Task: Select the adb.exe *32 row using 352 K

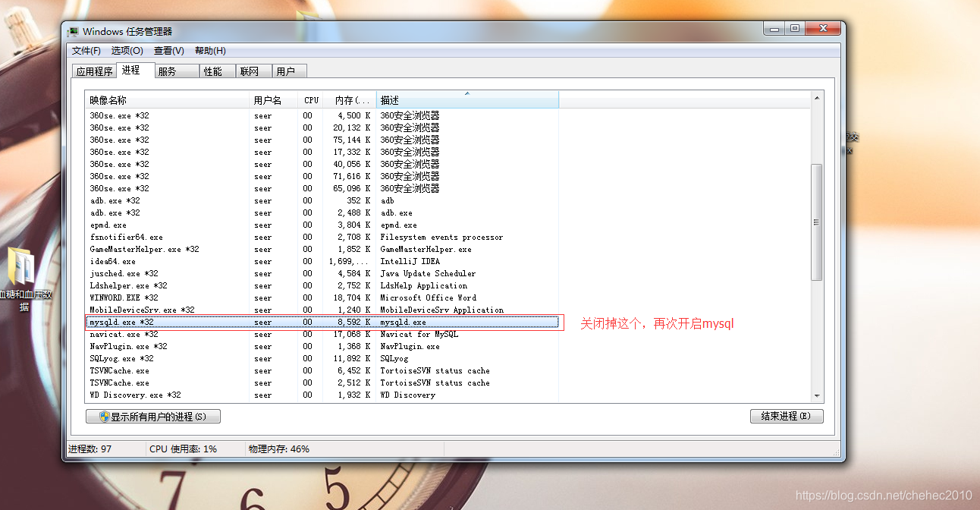Action: click(322, 200)
